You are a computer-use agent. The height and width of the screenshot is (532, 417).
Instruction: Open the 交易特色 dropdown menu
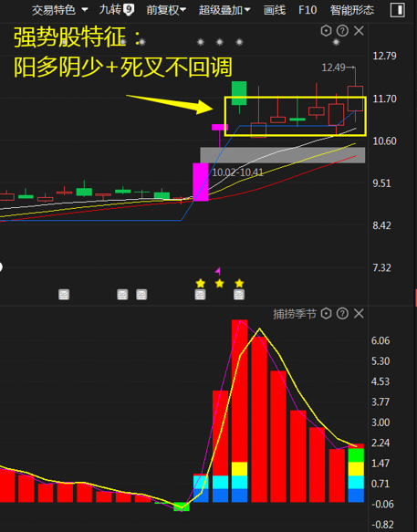(x=59, y=10)
